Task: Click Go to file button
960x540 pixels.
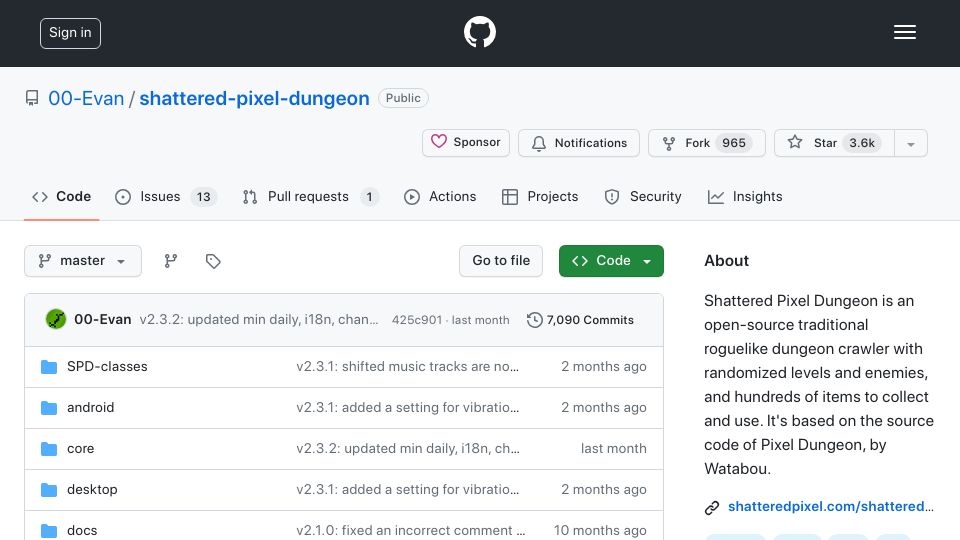Action: [x=501, y=261]
